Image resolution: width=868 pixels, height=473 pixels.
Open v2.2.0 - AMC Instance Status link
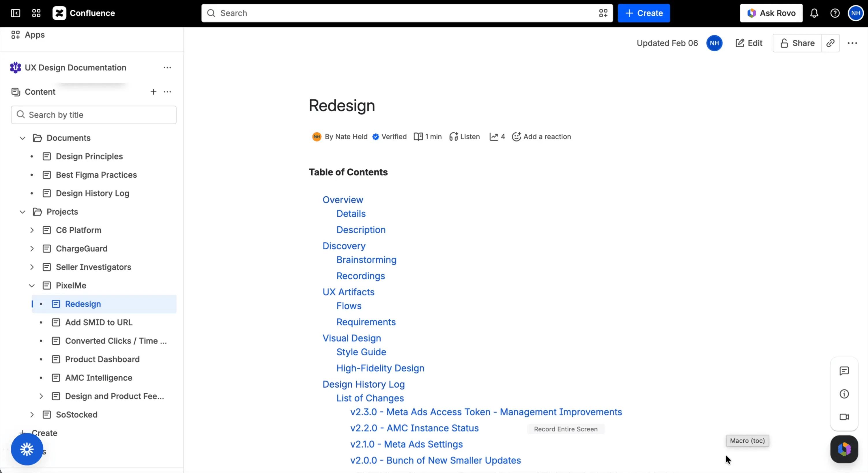414,428
